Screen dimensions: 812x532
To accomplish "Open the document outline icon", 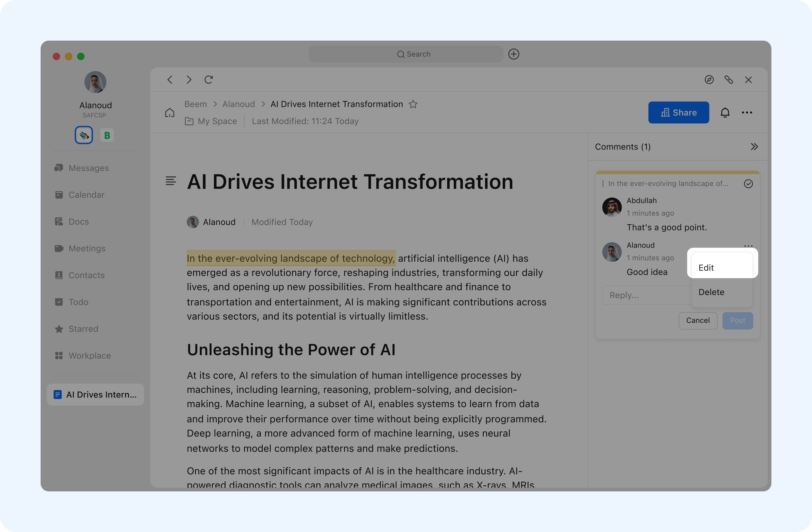I will (171, 181).
